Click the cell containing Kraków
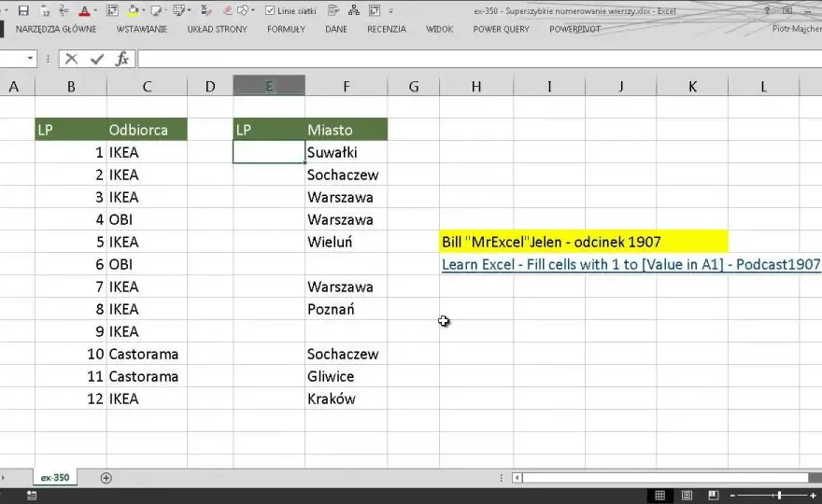The height and width of the screenshot is (504, 822). click(x=346, y=399)
